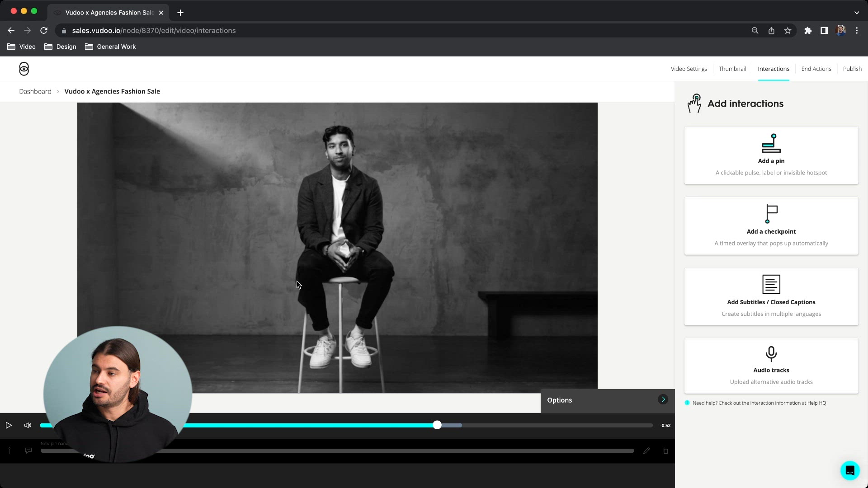Open the browser share icon
The image size is (868, 488).
tap(771, 30)
